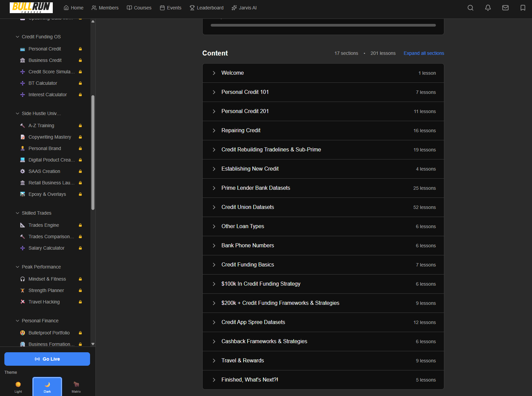The height and width of the screenshot is (396, 532).
Task: Expand the Travel & Rewards section
Action: 323,361
